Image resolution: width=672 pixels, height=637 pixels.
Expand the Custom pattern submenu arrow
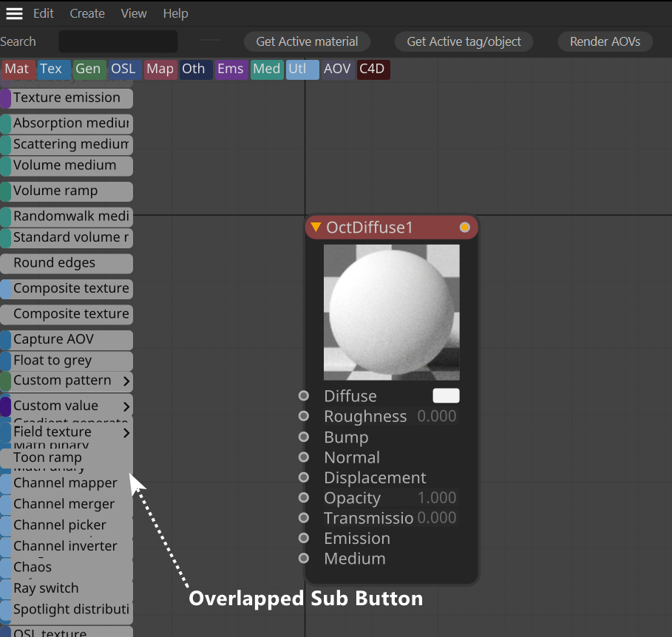click(126, 381)
